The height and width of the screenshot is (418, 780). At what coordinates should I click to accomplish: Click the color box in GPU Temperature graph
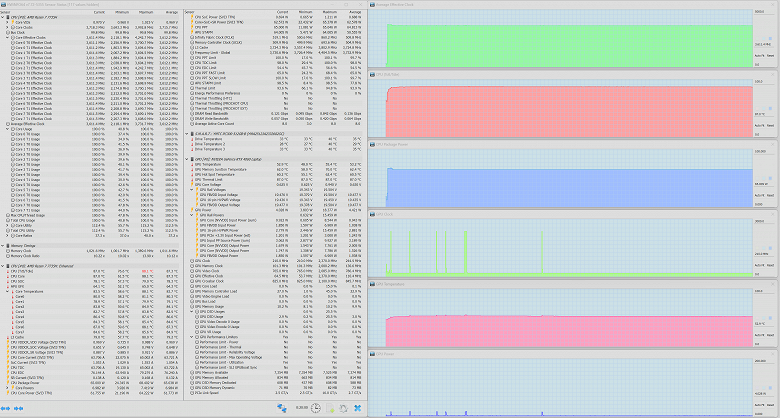pyautogui.click(x=772, y=317)
